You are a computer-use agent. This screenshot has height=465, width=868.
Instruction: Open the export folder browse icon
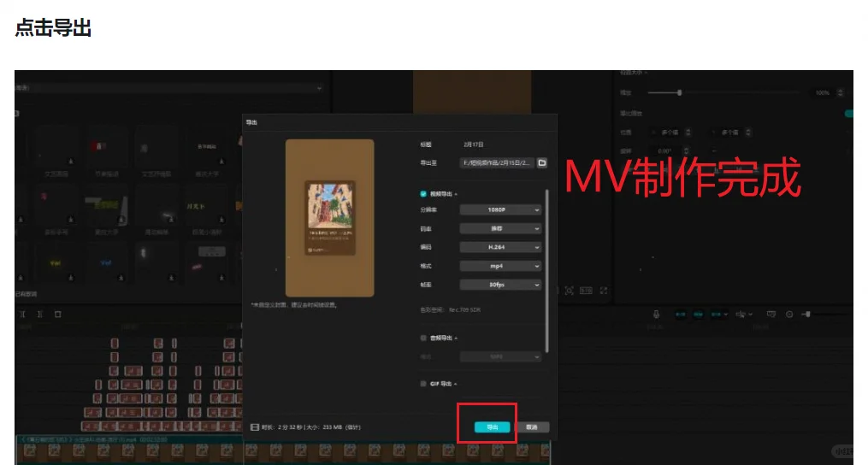coord(542,162)
